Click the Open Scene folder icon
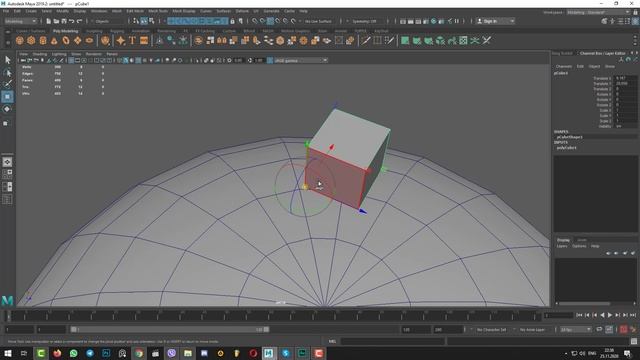640x360 pixels. click(x=56, y=21)
